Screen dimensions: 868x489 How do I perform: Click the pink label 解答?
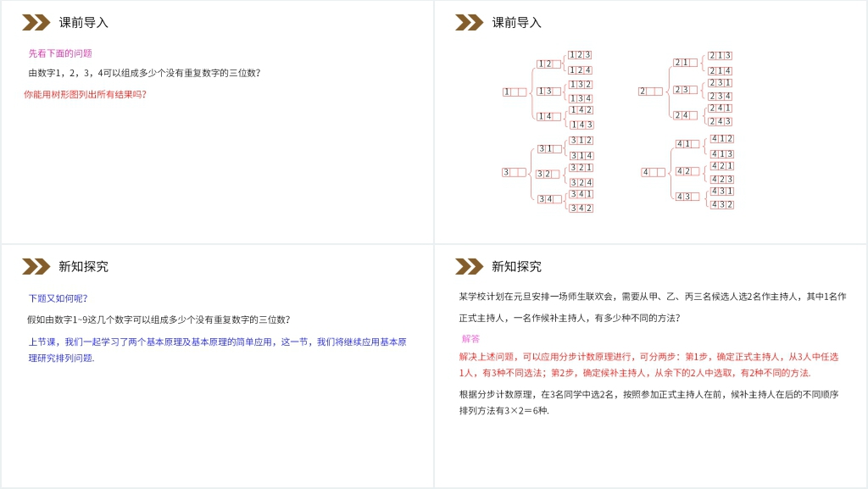[471, 339]
